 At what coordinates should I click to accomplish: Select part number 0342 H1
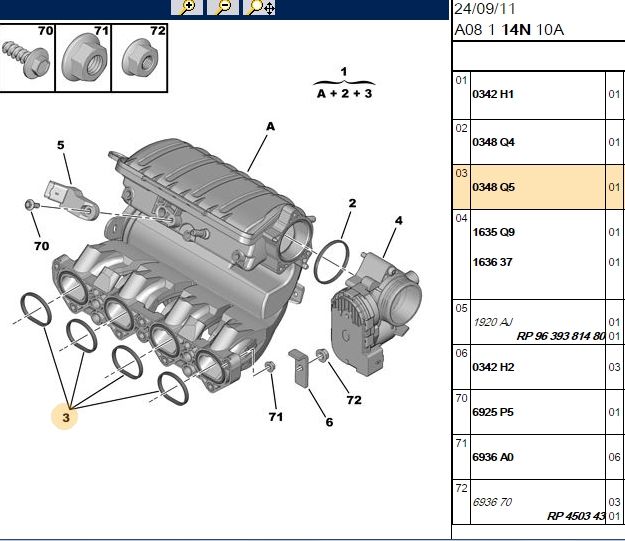point(493,94)
